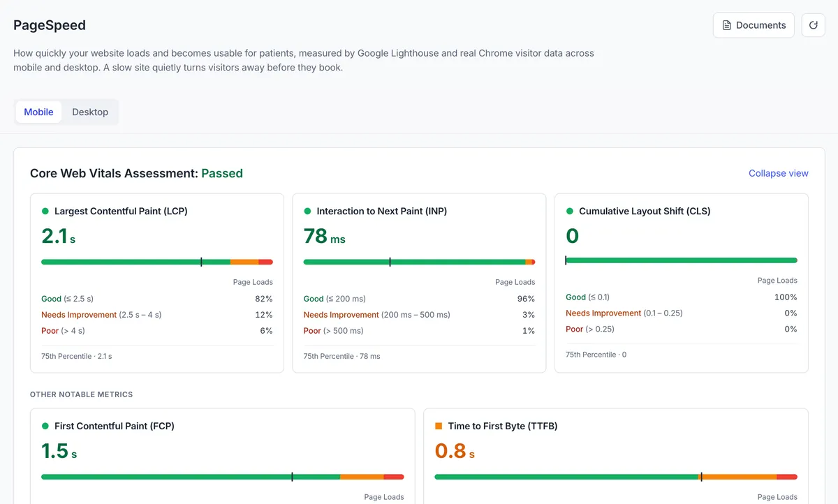The width and height of the screenshot is (838, 504).
Task: Click the OTHER NOTABLE METRICS heading
Action: pos(81,394)
